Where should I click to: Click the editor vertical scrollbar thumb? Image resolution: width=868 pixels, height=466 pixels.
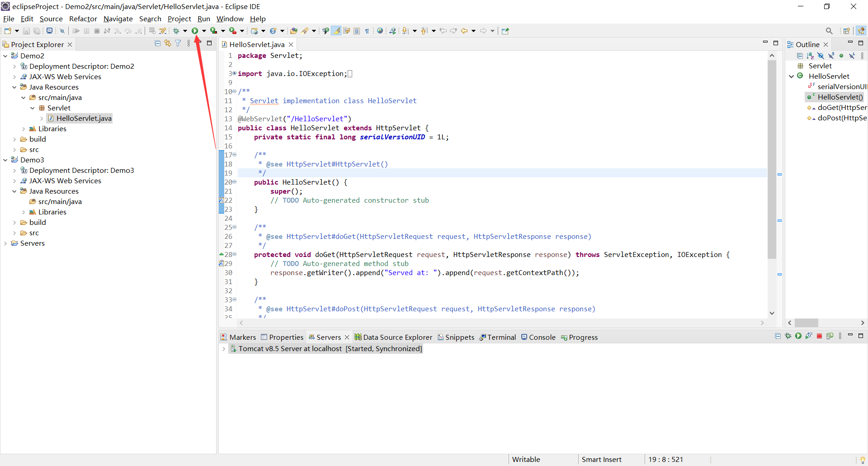coord(772,158)
